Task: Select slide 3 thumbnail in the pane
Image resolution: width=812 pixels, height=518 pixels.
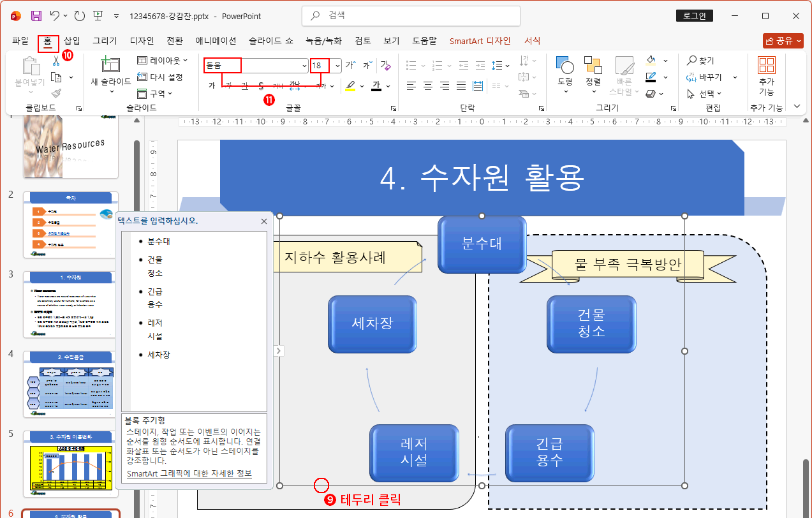Action: tap(70, 305)
